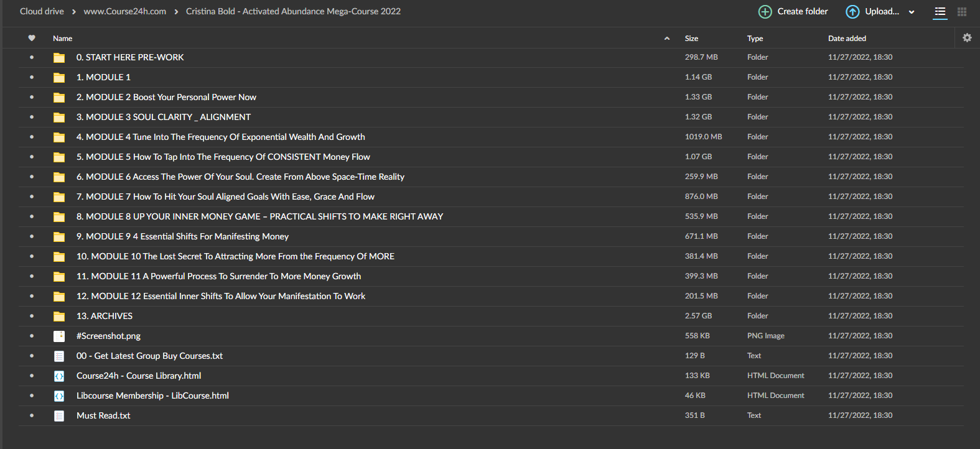Open 3. MODULE 3 SOUL CLARITY folder
The width and height of the screenshot is (980, 449).
(x=164, y=117)
